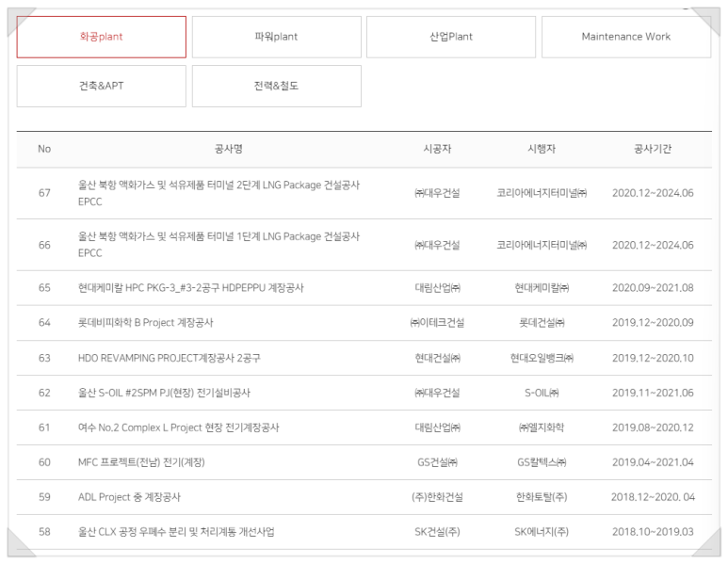
Task: Select the 터미널 1단계 LNG Package project name
Action: [x=219, y=245]
